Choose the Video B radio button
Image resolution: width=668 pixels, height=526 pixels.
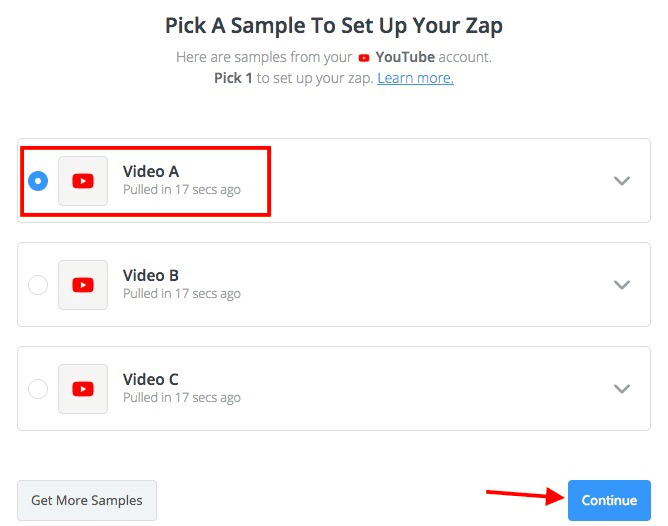point(38,285)
